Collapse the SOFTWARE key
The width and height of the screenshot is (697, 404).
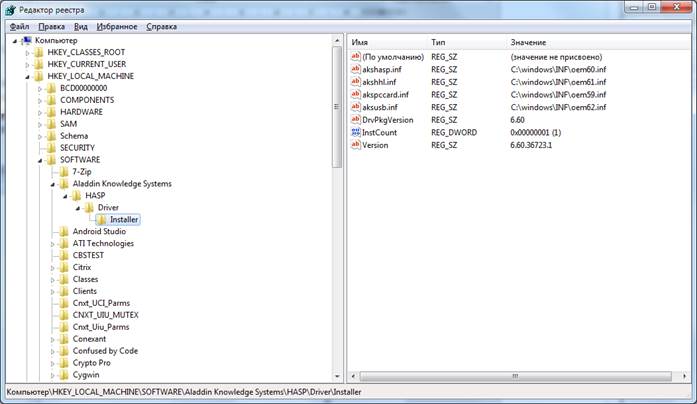point(39,160)
